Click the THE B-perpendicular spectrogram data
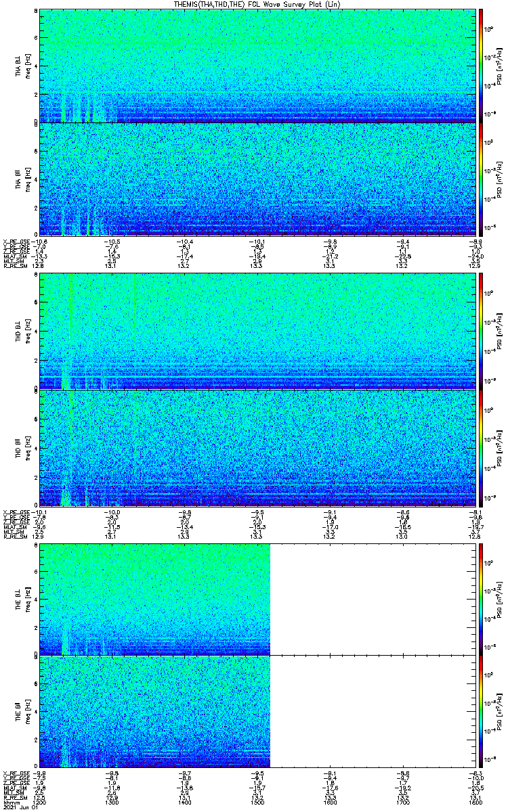Image resolution: width=508 pixels, height=812 pixels. click(x=155, y=598)
